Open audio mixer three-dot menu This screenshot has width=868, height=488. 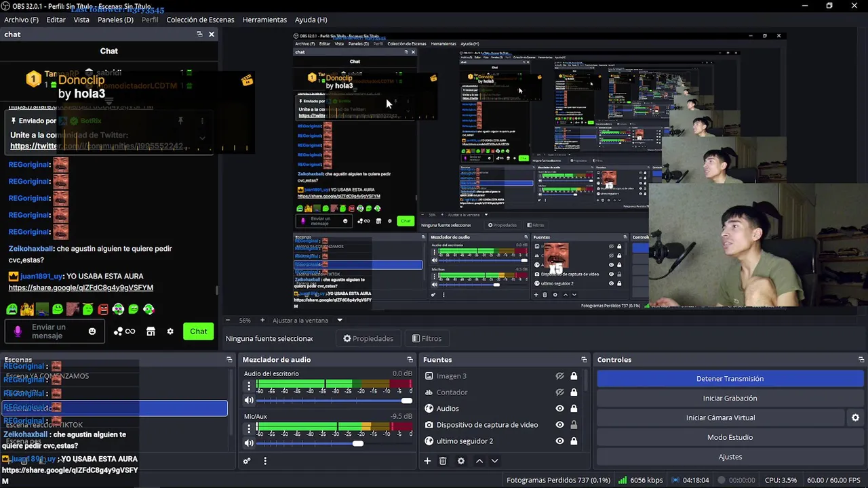[x=265, y=461]
